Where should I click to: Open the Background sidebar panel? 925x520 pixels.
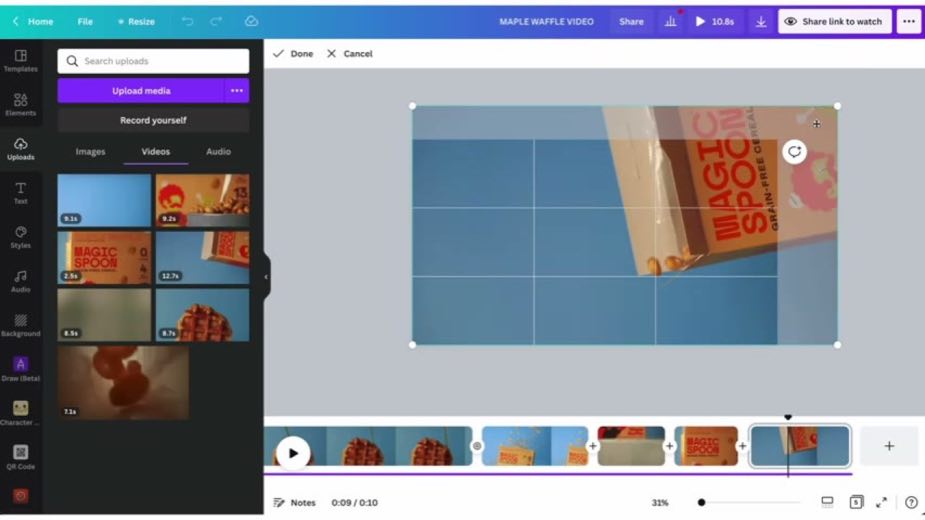(21, 325)
